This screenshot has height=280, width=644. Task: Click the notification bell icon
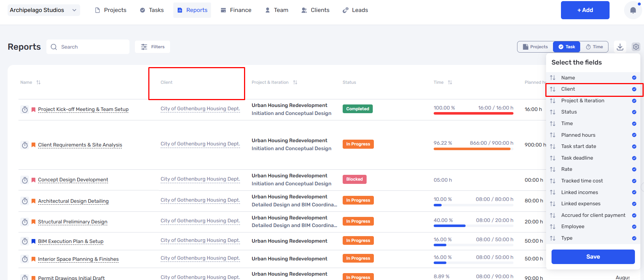[x=633, y=10]
